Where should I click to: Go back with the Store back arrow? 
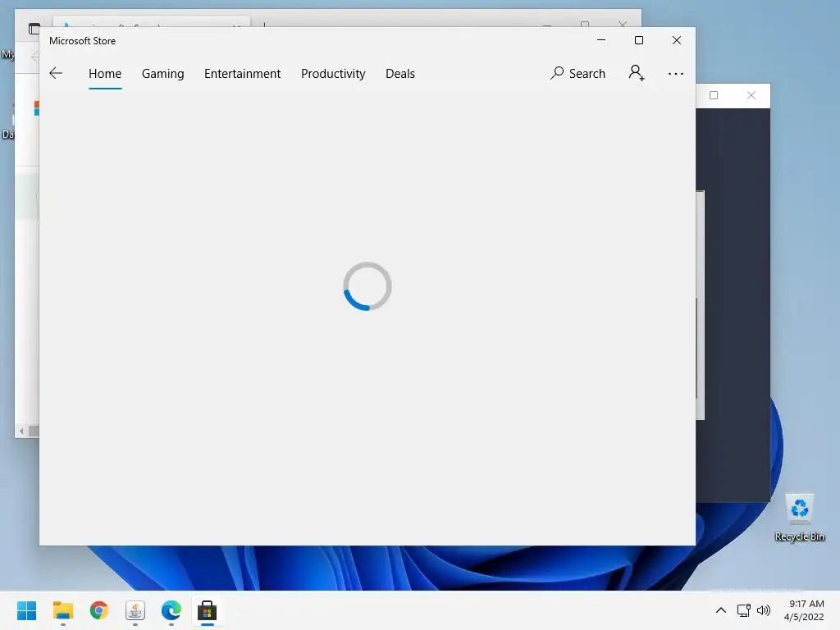coord(56,73)
